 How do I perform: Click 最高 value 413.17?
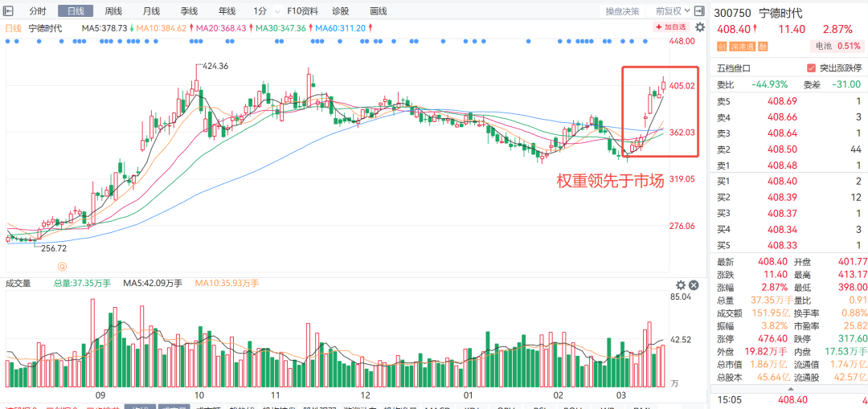[x=853, y=275]
